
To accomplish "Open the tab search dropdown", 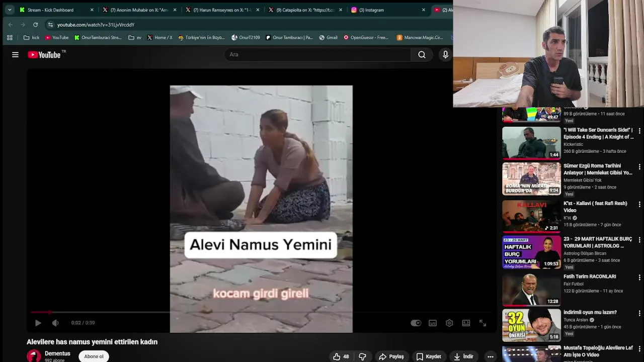I will pyautogui.click(x=10, y=10).
